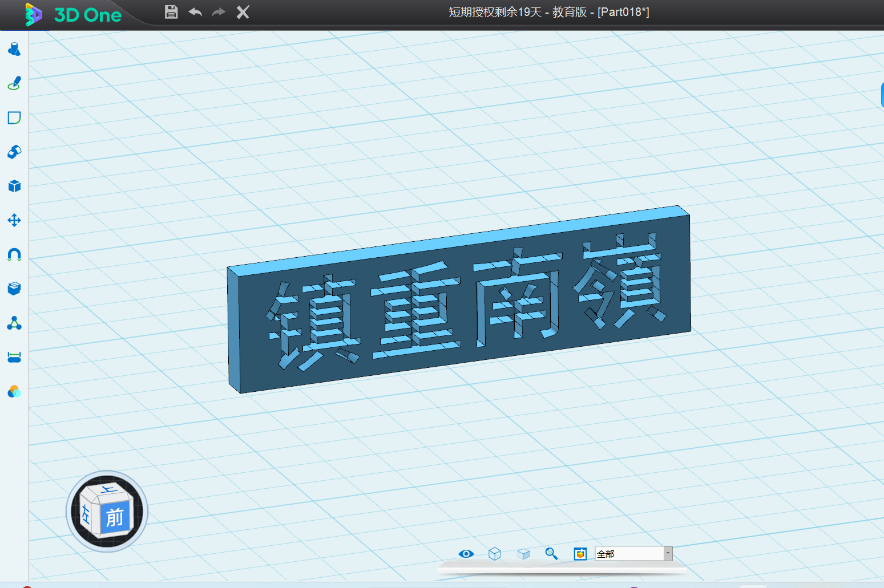This screenshot has height=588, width=884.
Task: Click the dropdown arrow beside 全部
Action: tap(668, 554)
